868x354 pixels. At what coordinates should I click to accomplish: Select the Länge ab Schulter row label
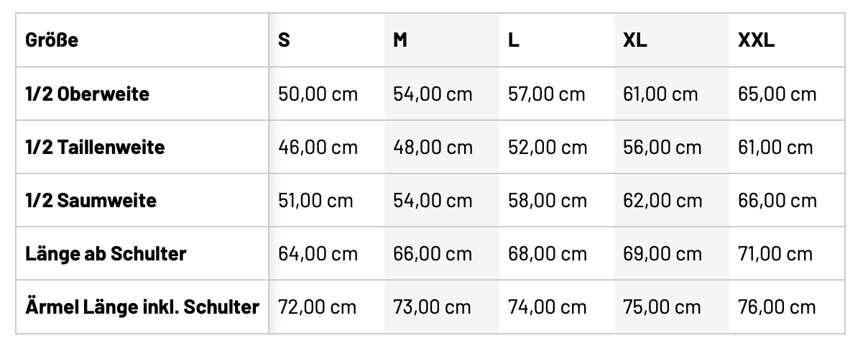coord(106,253)
